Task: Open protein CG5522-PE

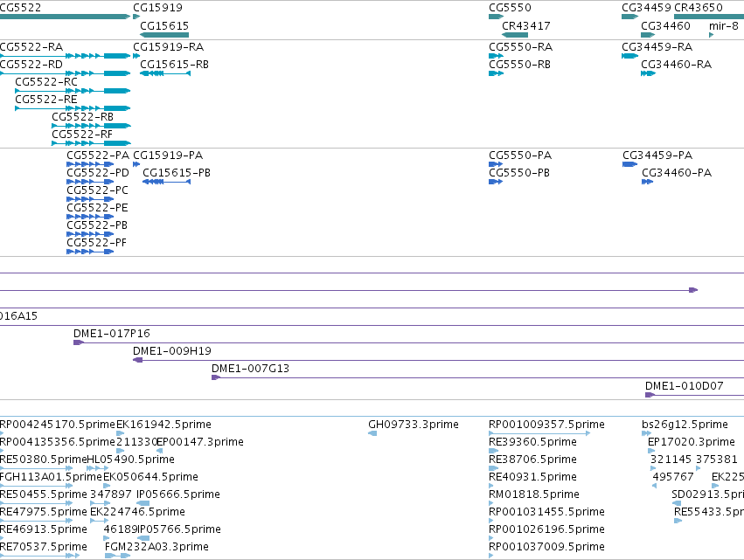Action: point(97,208)
